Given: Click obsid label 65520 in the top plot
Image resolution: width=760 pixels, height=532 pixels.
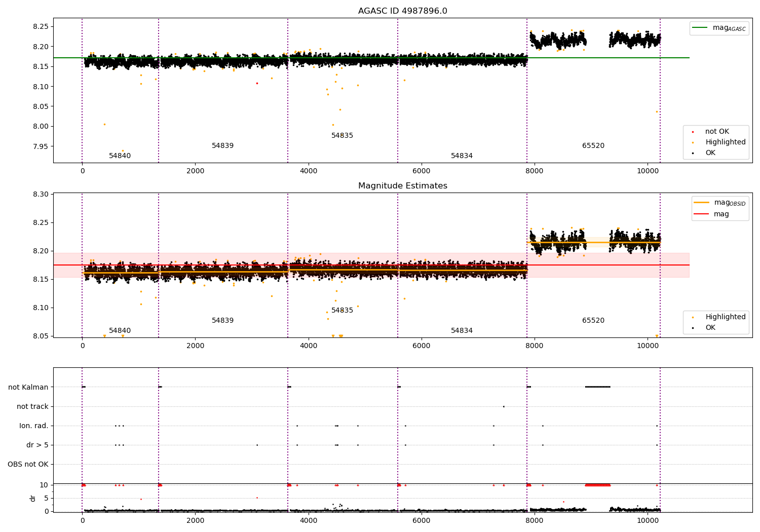Looking at the screenshot, I should click(593, 146).
